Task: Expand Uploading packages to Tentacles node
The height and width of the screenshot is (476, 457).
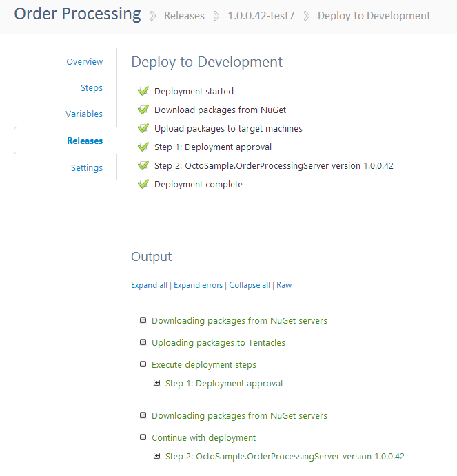Action: tap(143, 342)
